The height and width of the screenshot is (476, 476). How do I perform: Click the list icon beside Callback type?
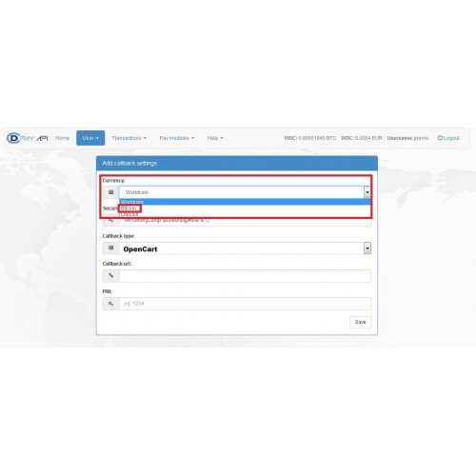(110, 248)
